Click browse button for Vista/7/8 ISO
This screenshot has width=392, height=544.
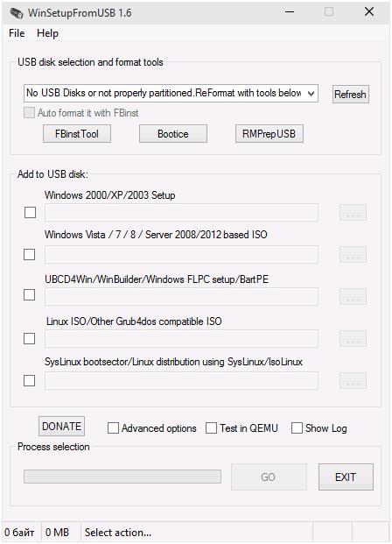tap(353, 254)
